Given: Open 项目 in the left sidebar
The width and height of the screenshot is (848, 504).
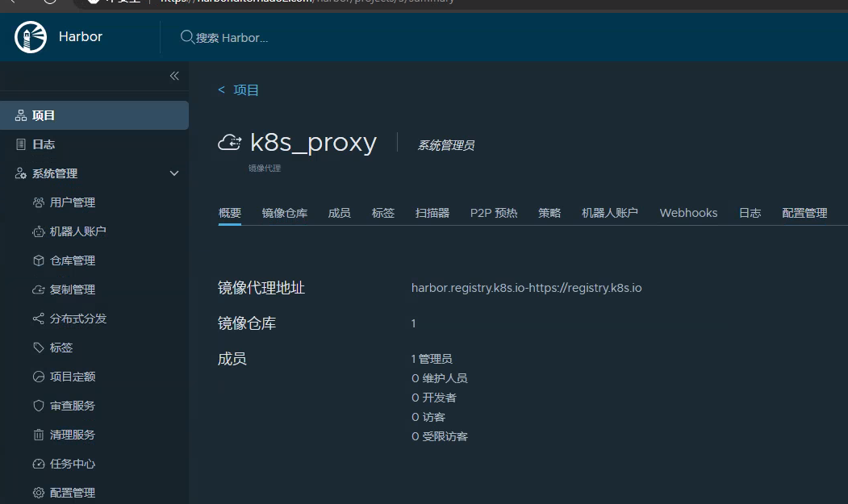Looking at the screenshot, I should (94, 115).
